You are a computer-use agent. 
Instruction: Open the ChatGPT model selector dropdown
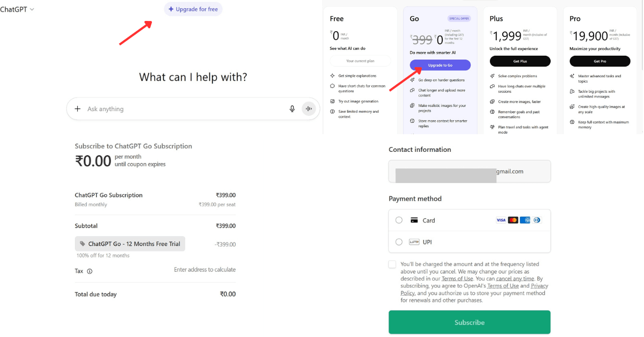point(18,9)
